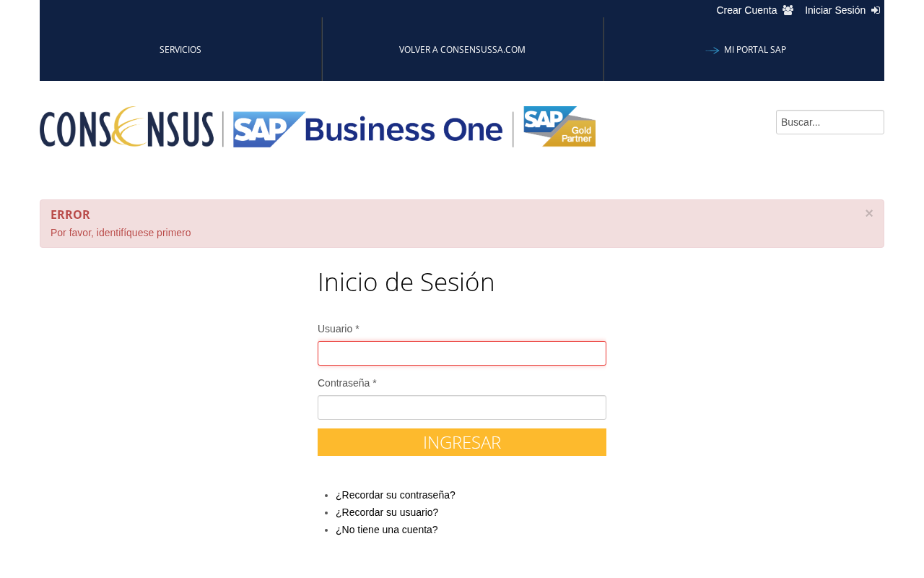924x578 pixels.
Task: Click the arrow icon beside Mi Portal SAP
Action: 712,50
